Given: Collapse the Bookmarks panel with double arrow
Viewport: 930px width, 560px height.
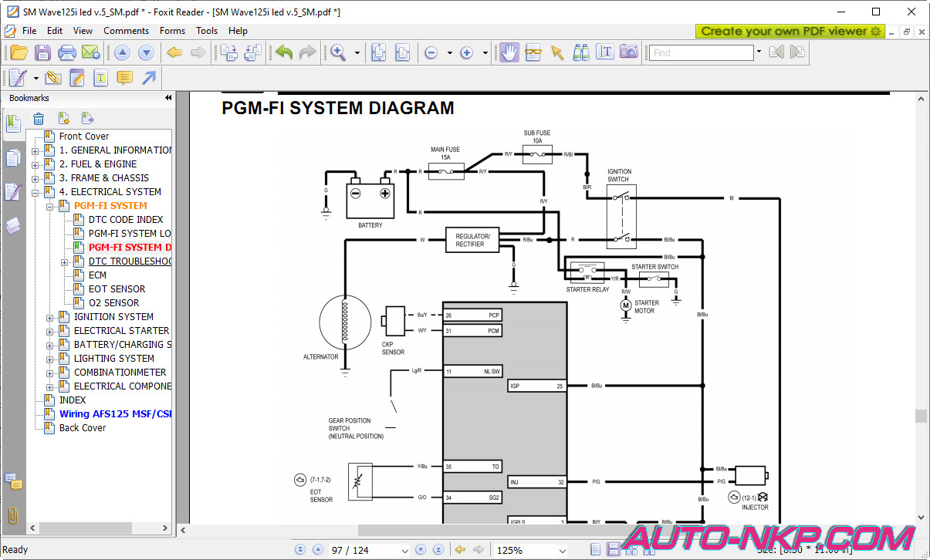Looking at the screenshot, I should click(x=168, y=98).
